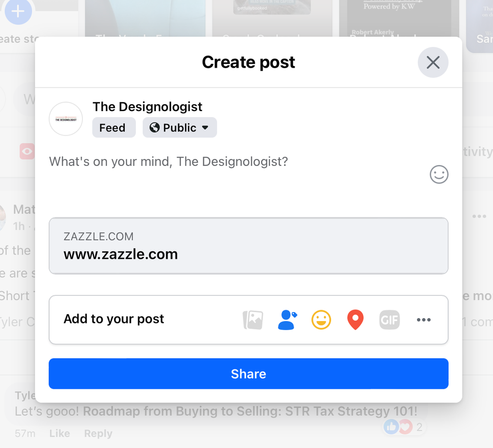Click Reply under the comment
The width and height of the screenshot is (493, 448).
(x=98, y=433)
